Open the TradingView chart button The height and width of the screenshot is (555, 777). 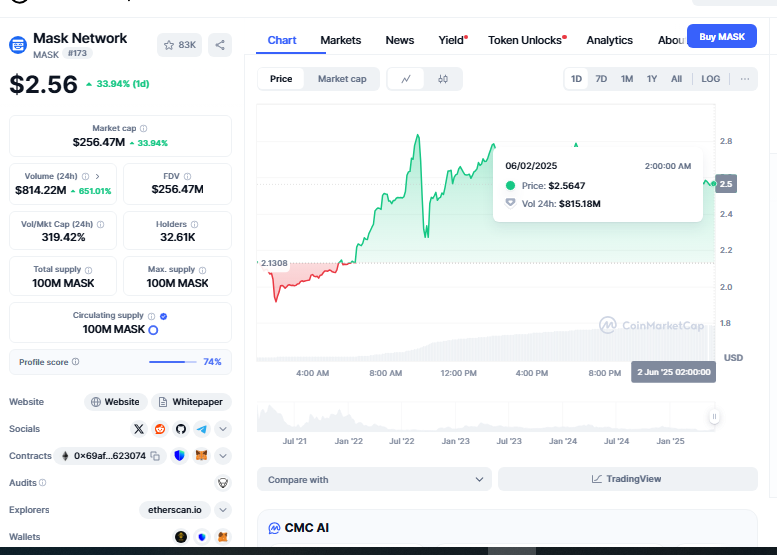(x=627, y=479)
